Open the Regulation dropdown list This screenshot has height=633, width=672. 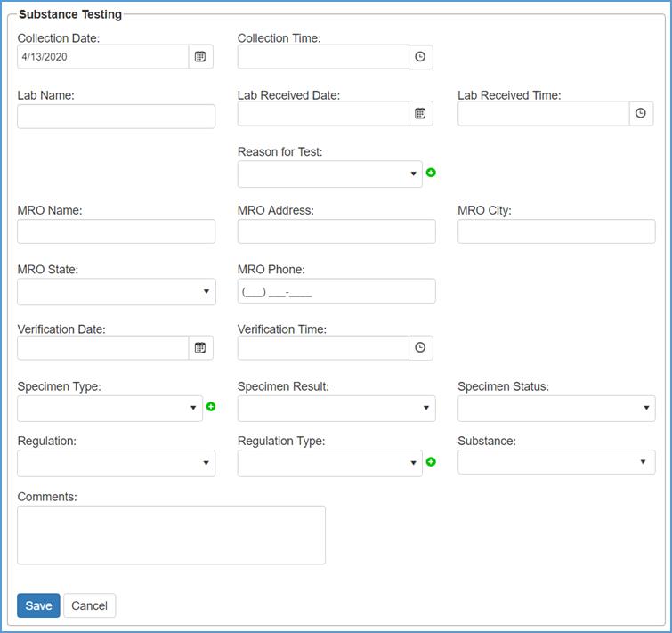click(x=116, y=463)
